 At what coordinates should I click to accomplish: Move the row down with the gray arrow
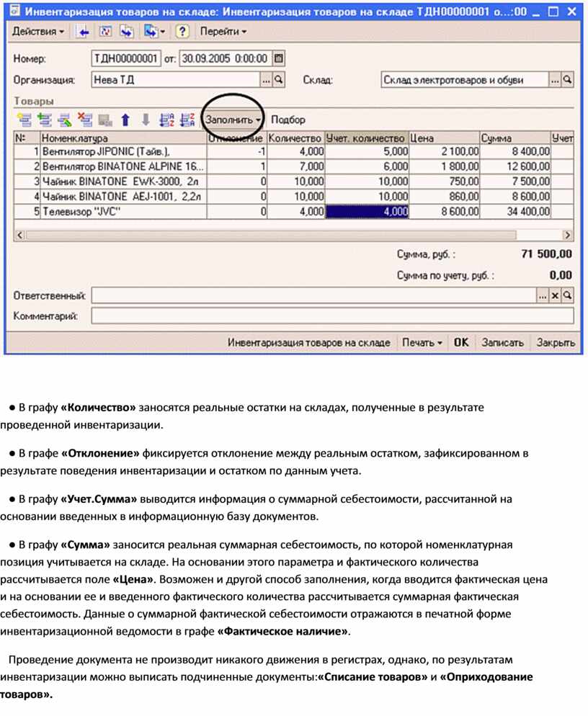click(146, 120)
